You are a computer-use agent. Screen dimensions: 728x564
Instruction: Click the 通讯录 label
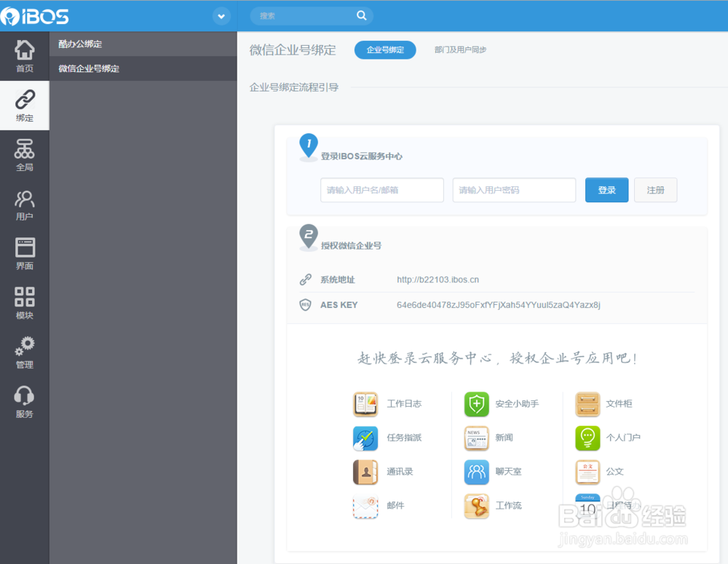(399, 472)
